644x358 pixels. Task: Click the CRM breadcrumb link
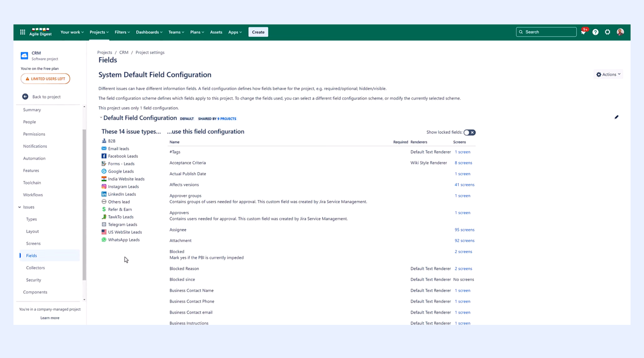pos(124,53)
